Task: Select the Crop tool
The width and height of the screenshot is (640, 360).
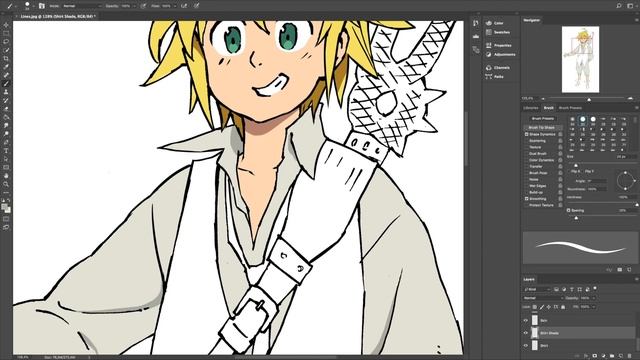Action: (6, 58)
